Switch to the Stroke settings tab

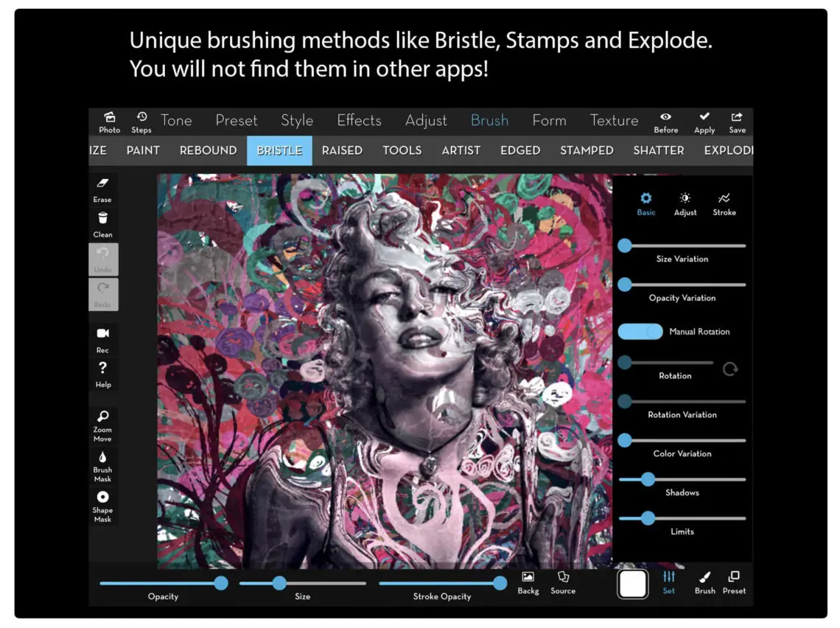724,203
